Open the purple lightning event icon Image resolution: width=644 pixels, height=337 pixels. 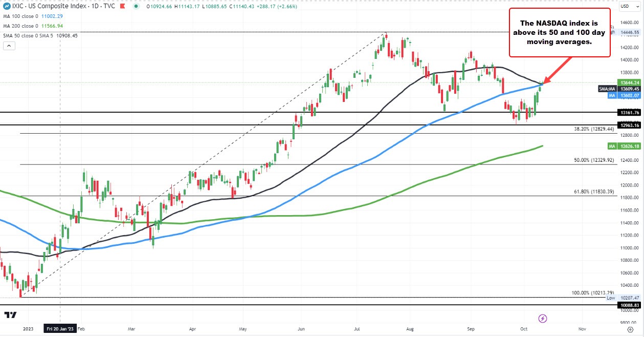543,319
